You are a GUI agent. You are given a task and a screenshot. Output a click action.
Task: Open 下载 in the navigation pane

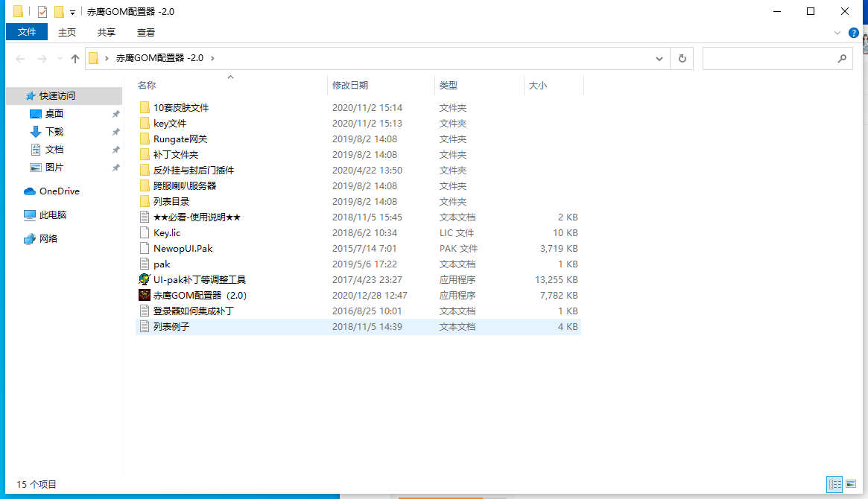[x=54, y=131]
